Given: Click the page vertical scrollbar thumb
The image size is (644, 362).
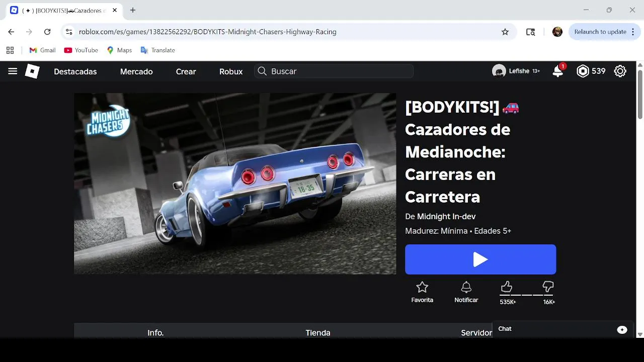Looking at the screenshot, I should (640, 95).
